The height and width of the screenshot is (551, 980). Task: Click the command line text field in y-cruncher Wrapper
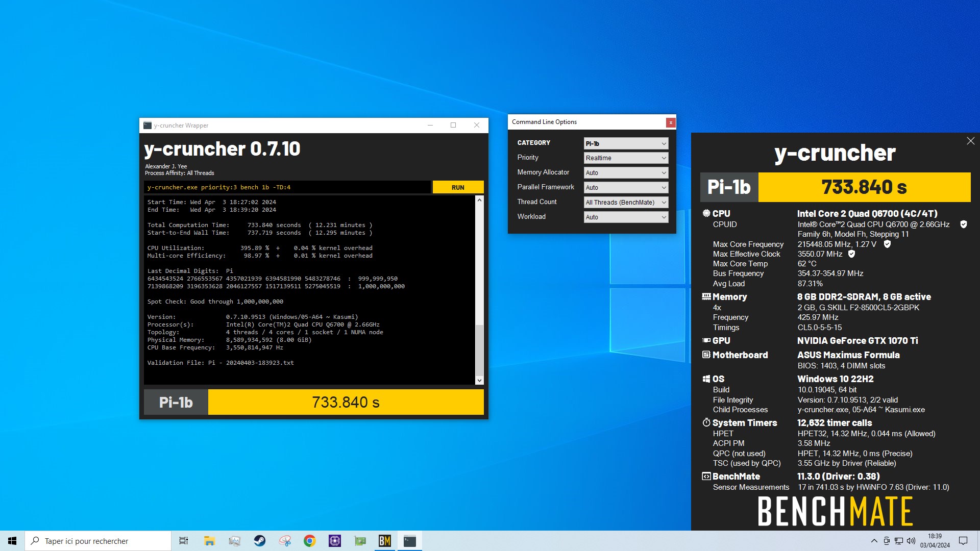[287, 187]
